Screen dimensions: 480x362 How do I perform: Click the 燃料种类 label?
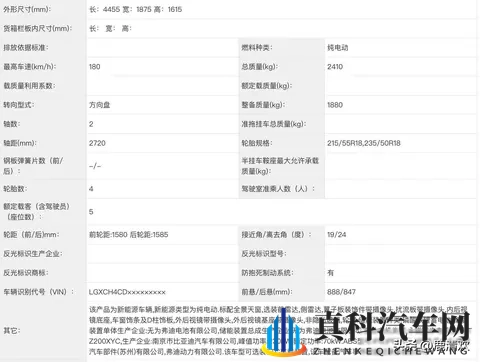point(257,47)
